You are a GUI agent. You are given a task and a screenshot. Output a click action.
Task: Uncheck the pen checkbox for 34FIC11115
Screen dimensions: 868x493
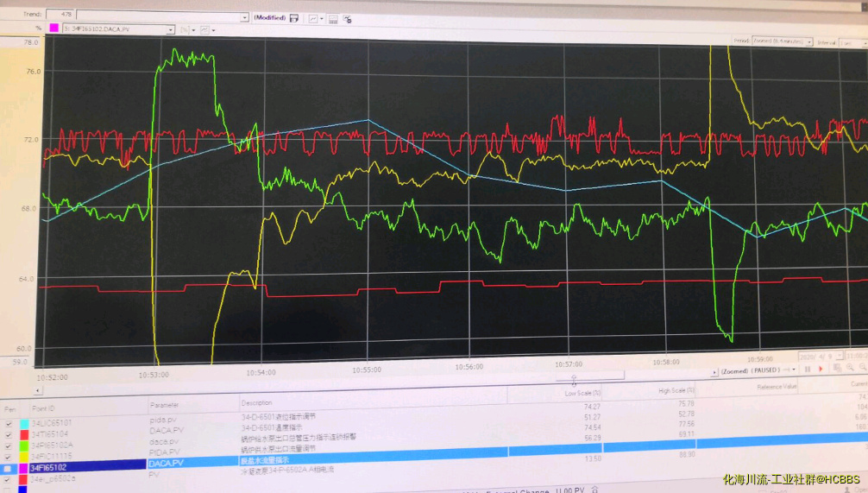coord(9,457)
